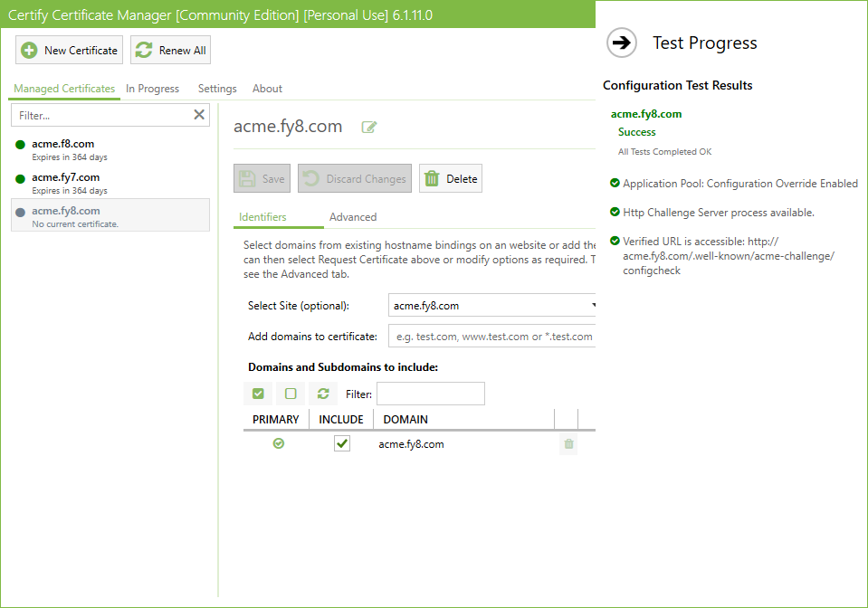This screenshot has width=868, height=608.
Task: Open the Select Site dropdown
Action: (492, 306)
